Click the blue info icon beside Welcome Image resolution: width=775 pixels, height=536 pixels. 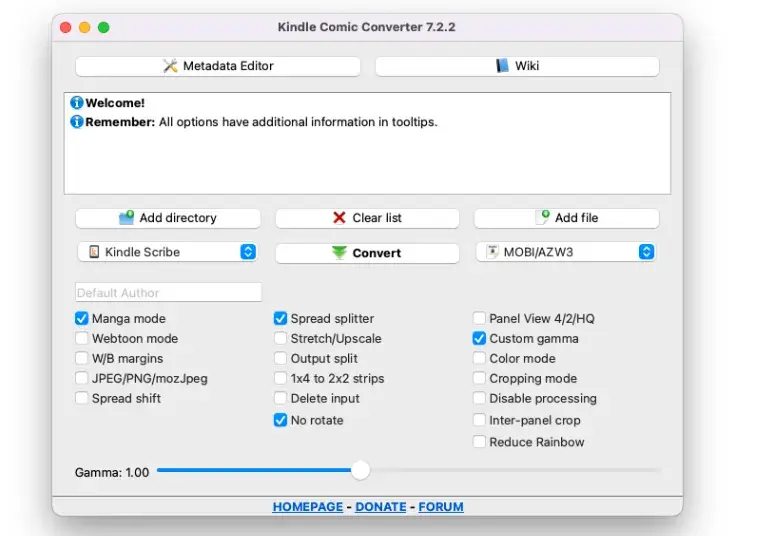pyautogui.click(x=76, y=103)
